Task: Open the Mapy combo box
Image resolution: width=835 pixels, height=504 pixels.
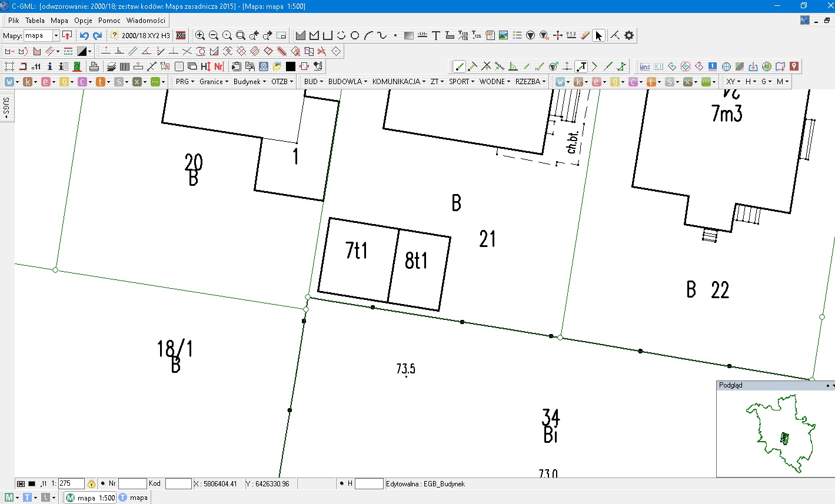Action: pyautogui.click(x=42, y=35)
